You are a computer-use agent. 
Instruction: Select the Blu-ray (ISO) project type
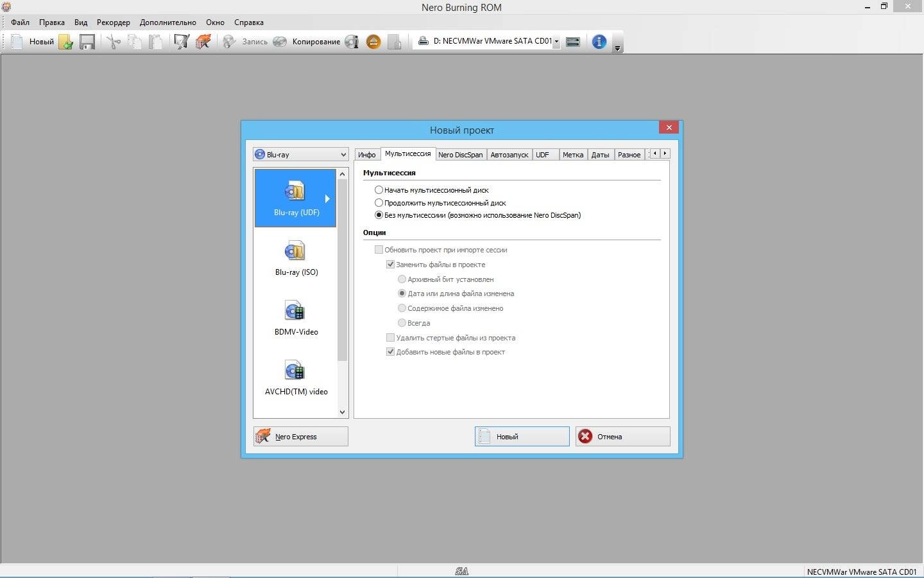296,258
